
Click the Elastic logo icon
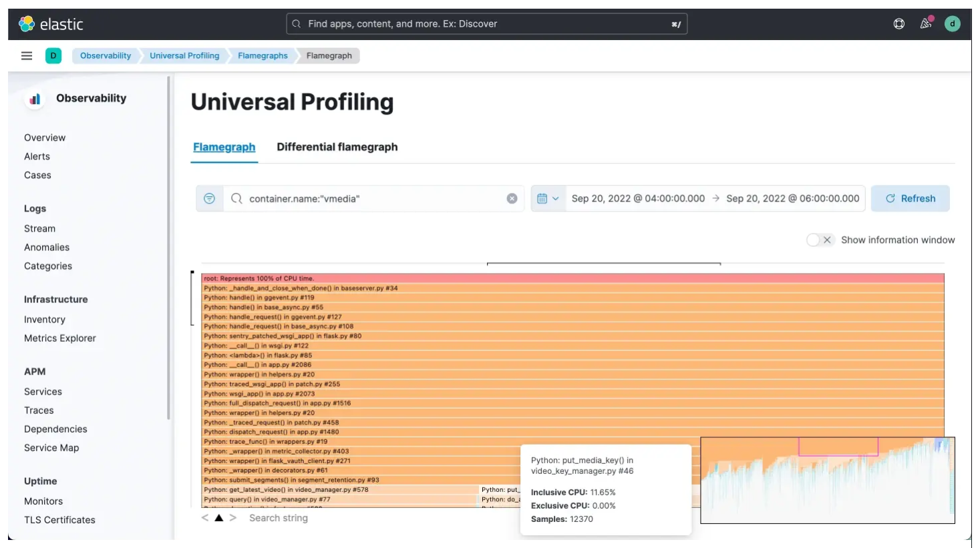[x=27, y=24]
